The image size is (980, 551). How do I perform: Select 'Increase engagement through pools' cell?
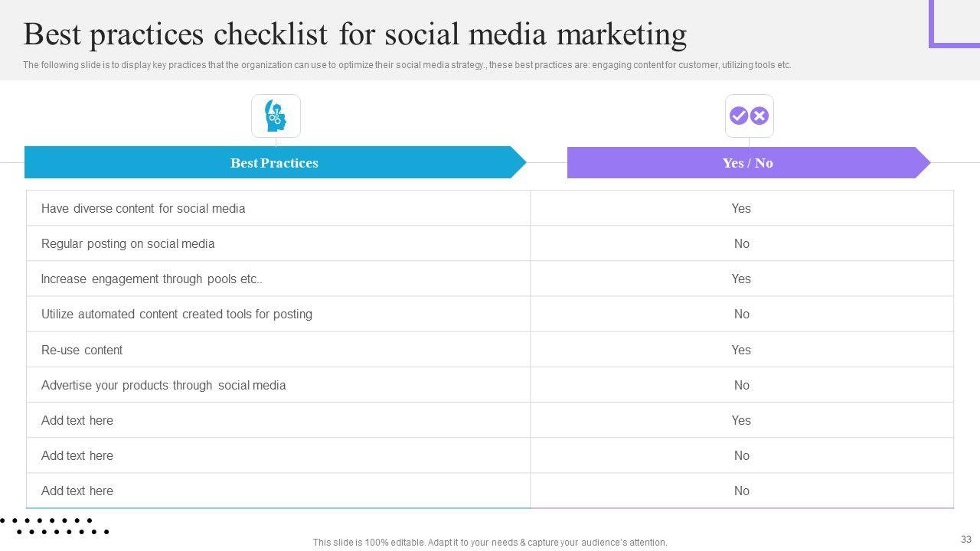[152, 279]
